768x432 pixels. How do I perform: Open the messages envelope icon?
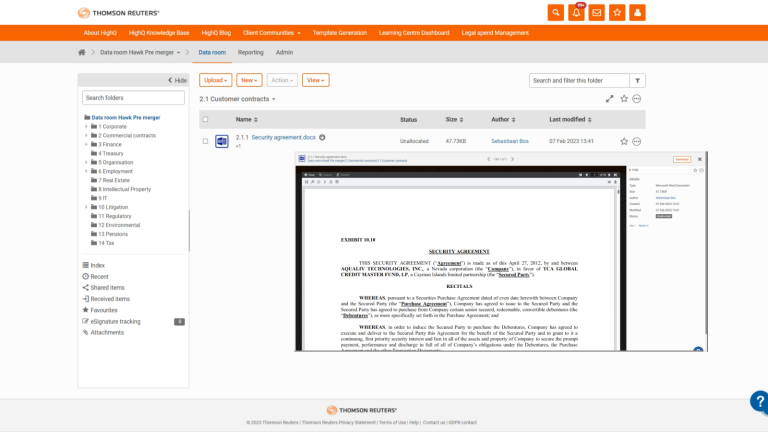pyautogui.click(x=597, y=12)
